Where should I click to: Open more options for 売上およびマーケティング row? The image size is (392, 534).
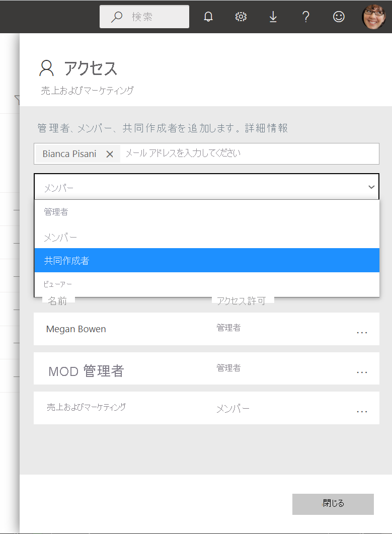pos(362,411)
